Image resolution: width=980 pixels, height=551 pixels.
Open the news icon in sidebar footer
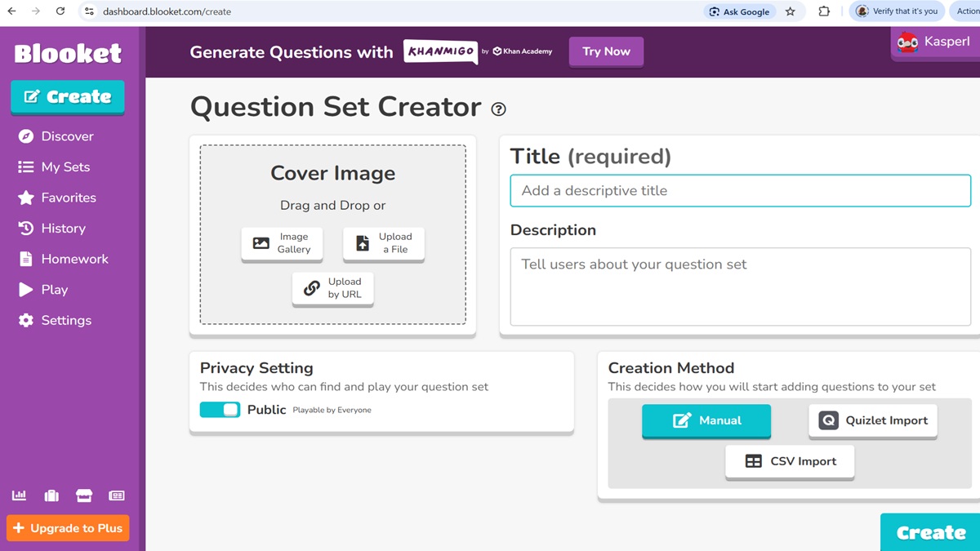[117, 495]
